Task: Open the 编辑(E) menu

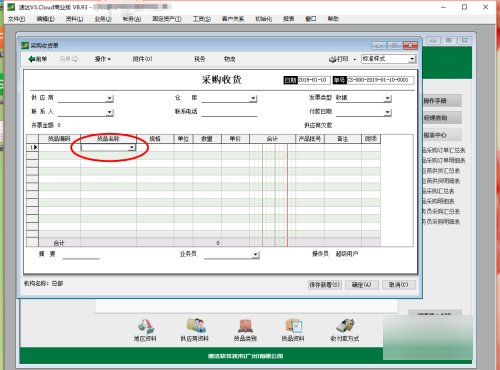Action: [x=46, y=19]
